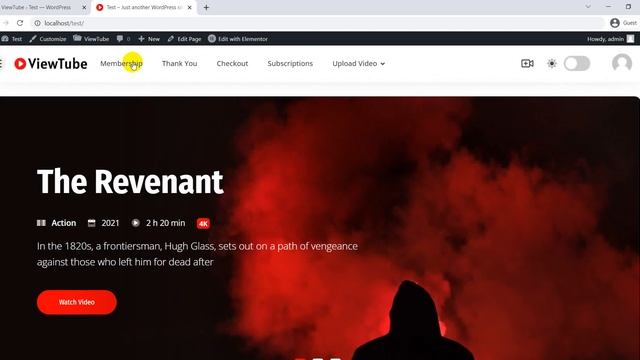
Task: Open the Test site dashboard link
Action: (12, 39)
